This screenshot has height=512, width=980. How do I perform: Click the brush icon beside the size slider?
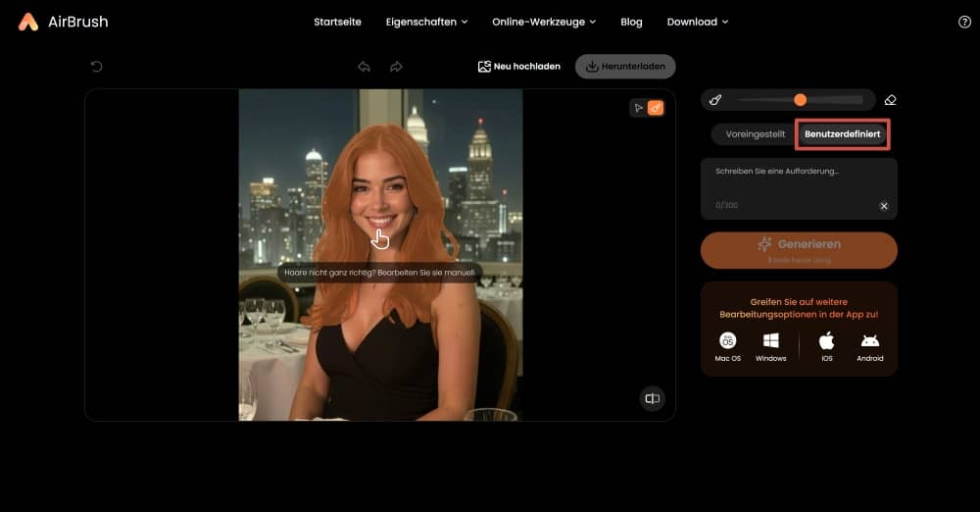click(x=715, y=100)
